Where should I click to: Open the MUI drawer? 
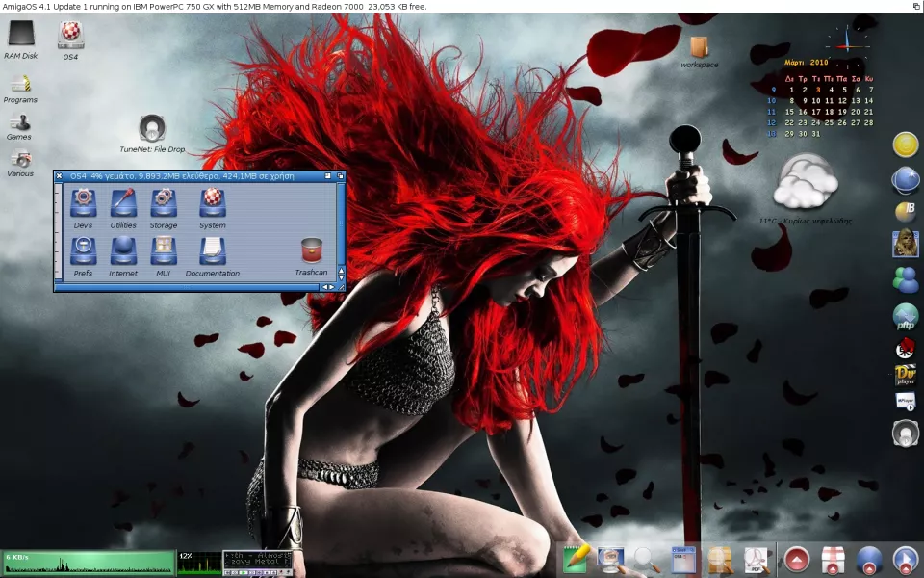tap(163, 251)
